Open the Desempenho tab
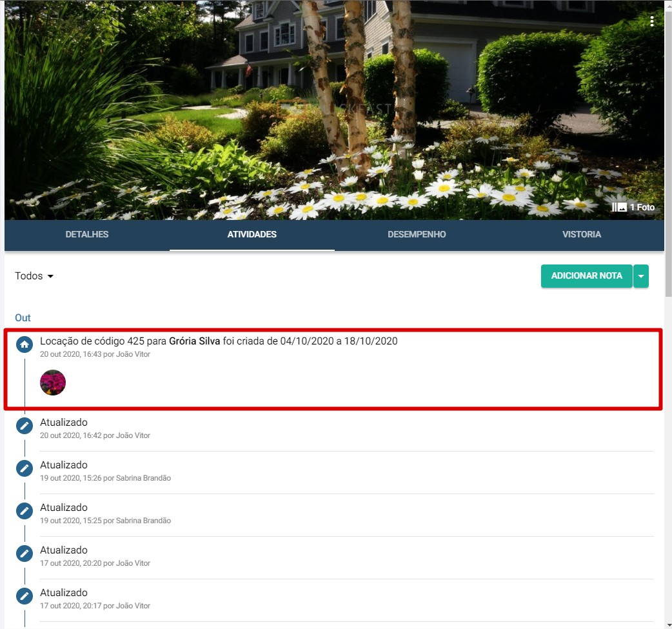672x629 pixels. click(x=417, y=235)
